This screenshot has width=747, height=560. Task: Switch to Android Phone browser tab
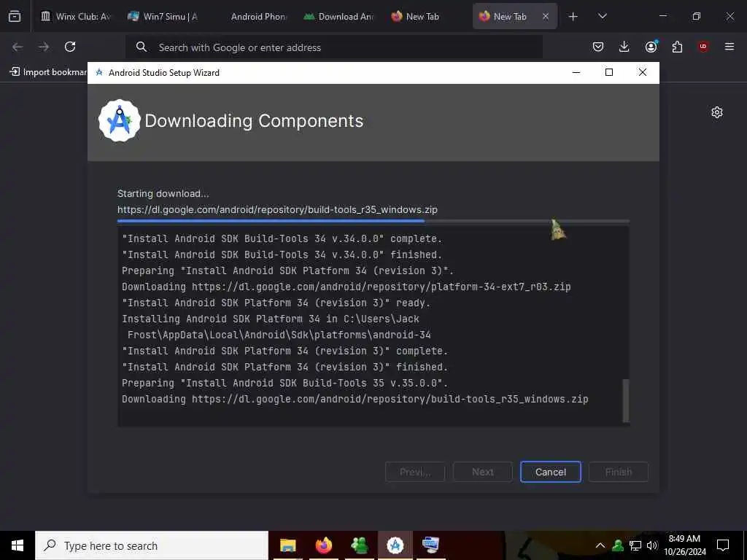251,16
